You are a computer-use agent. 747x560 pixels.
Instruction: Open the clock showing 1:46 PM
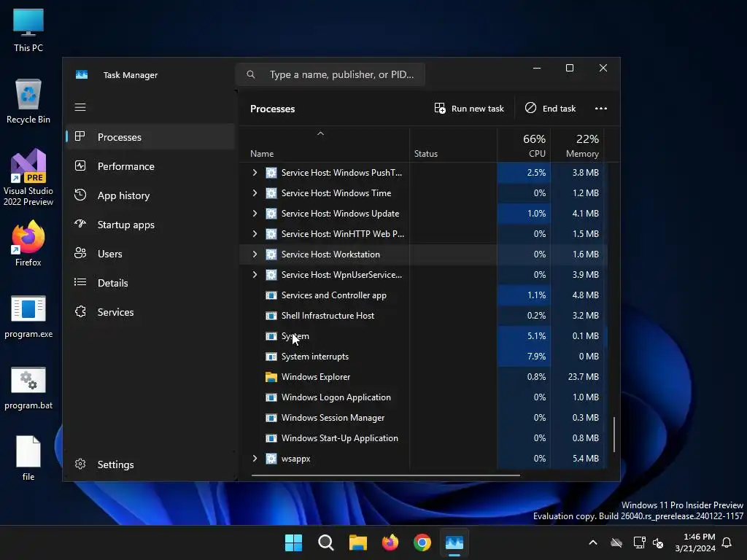695,542
